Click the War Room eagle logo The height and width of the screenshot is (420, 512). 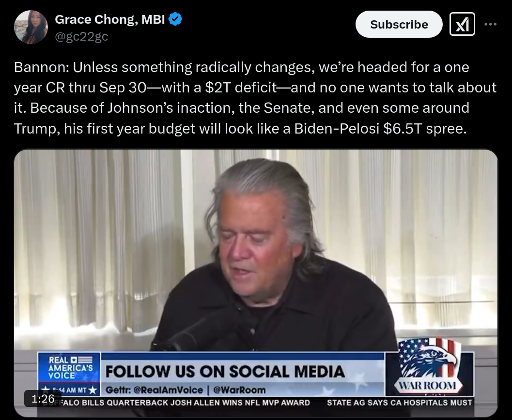[429, 367]
